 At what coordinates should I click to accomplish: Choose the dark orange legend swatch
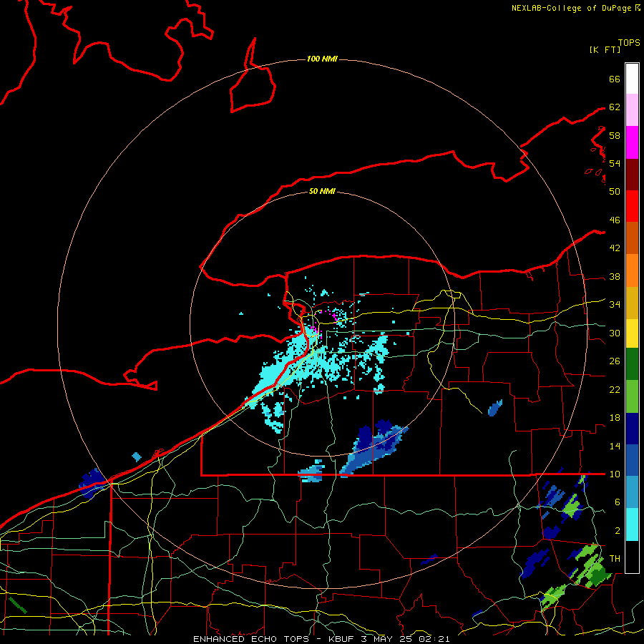tap(632, 238)
